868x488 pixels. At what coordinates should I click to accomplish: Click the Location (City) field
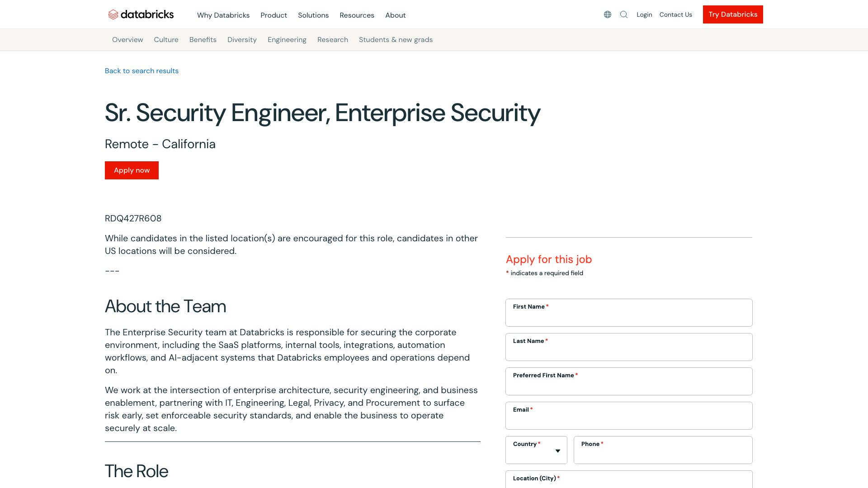(629, 479)
